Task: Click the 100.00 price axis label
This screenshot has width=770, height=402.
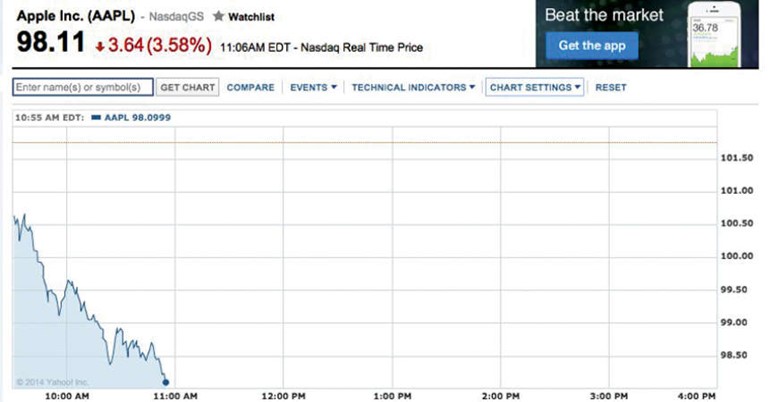Action: click(x=737, y=256)
